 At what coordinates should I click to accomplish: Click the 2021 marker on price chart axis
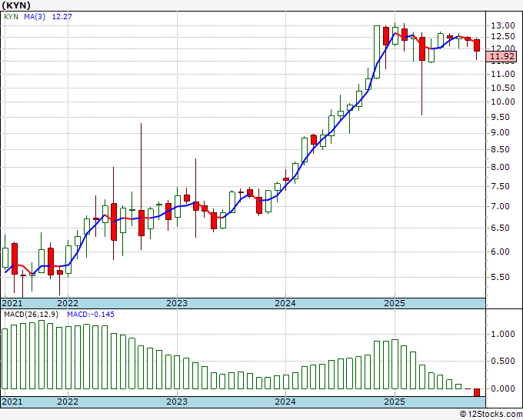(12, 303)
